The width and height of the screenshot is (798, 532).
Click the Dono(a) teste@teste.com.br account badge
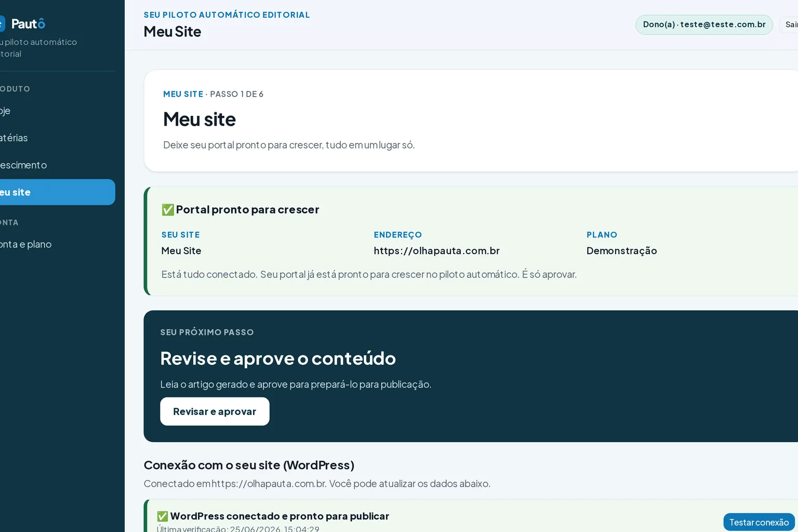pos(704,24)
